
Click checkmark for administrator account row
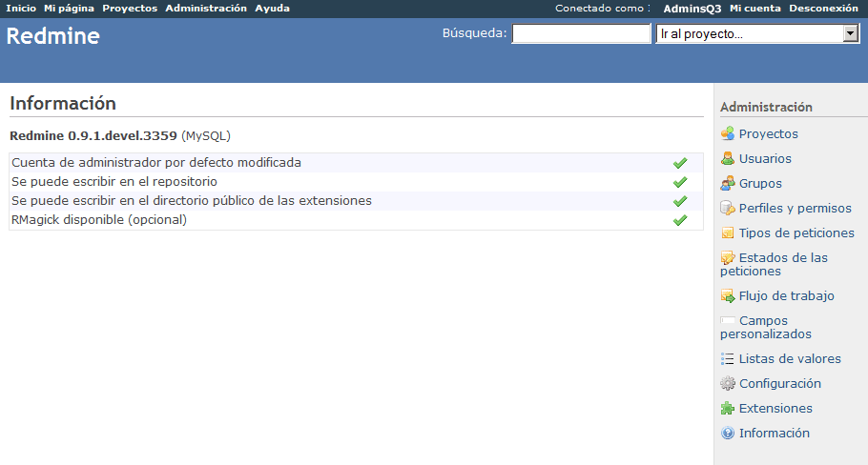coord(680,163)
